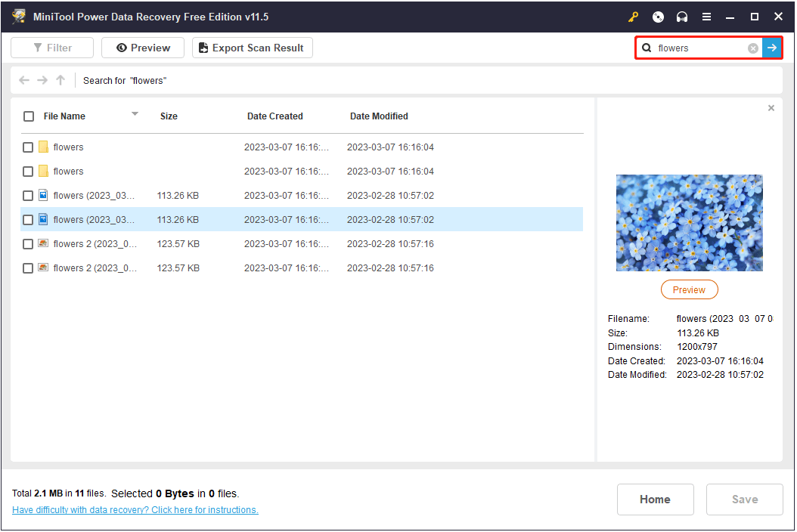Click 'Search for "flowers"' path text
This screenshot has height=532, width=797.
125,81
